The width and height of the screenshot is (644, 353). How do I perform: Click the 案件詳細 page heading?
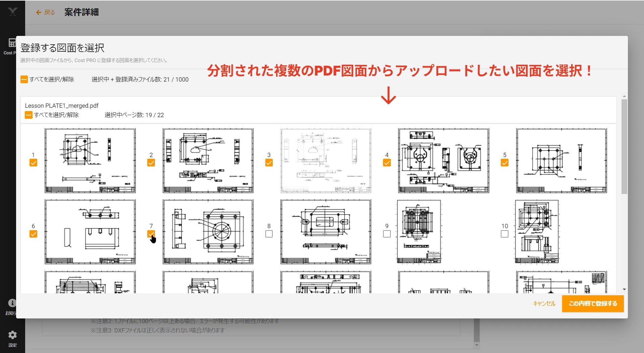(x=82, y=12)
